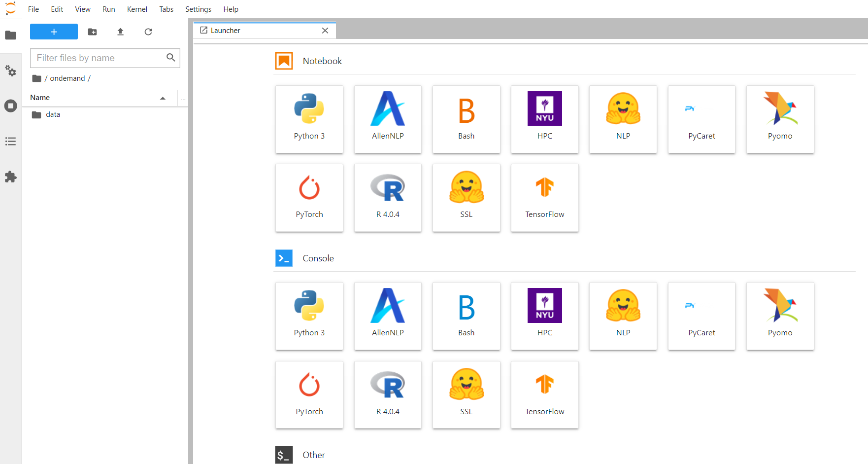Click the Jupyter logo

(x=10, y=8)
